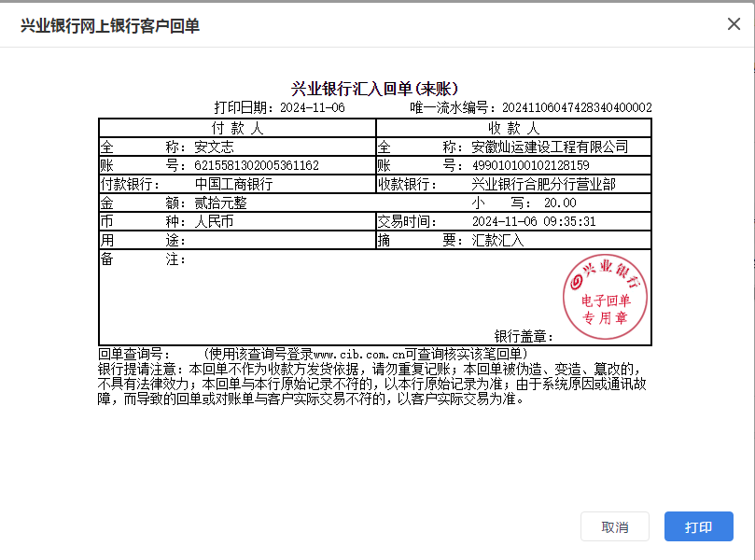Click the www.cib.com.cn address in the query note
Image resolution: width=755 pixels, height=560 pixels.
(x=357, y=355)
